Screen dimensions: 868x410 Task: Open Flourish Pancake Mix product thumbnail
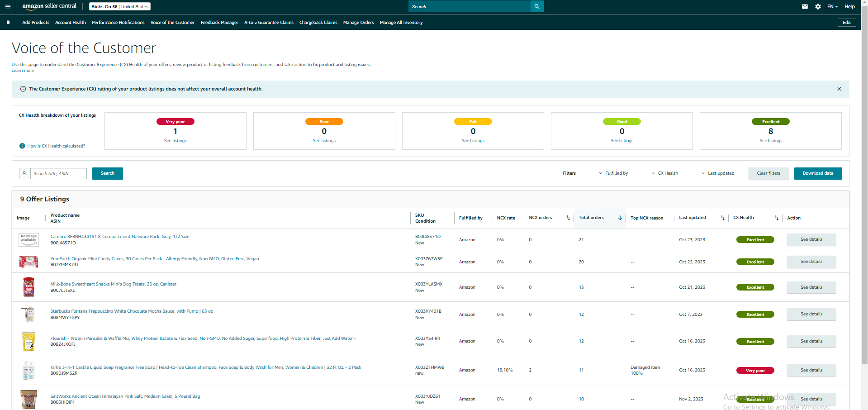pyautogui.click(x=28, y=341)
